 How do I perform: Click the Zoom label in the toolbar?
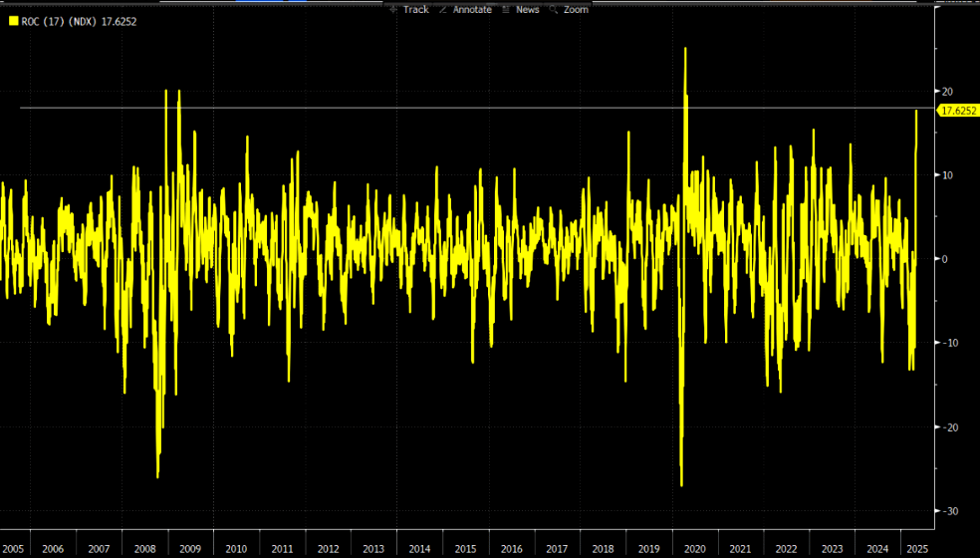[x=576, y=9]
